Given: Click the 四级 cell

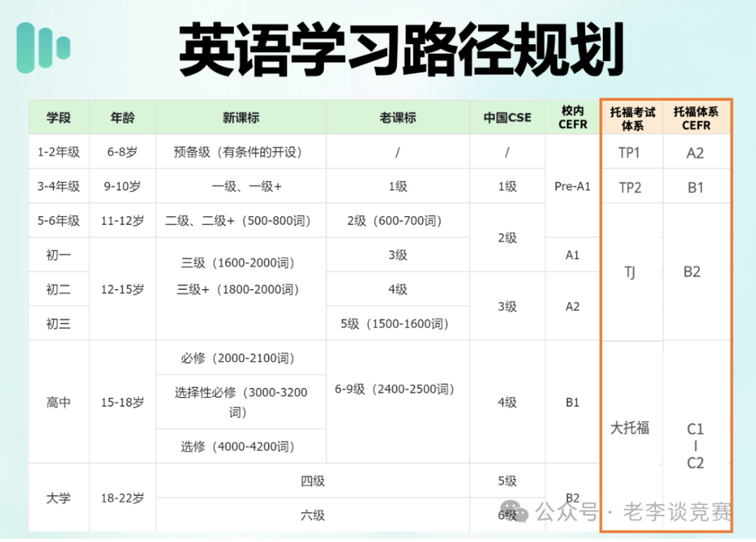Looking at the screenshot, I should 313,480.
